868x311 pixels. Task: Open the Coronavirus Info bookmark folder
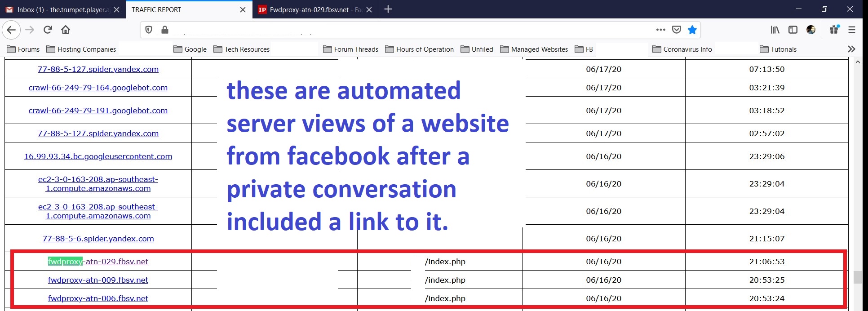(x=682, y=49)
